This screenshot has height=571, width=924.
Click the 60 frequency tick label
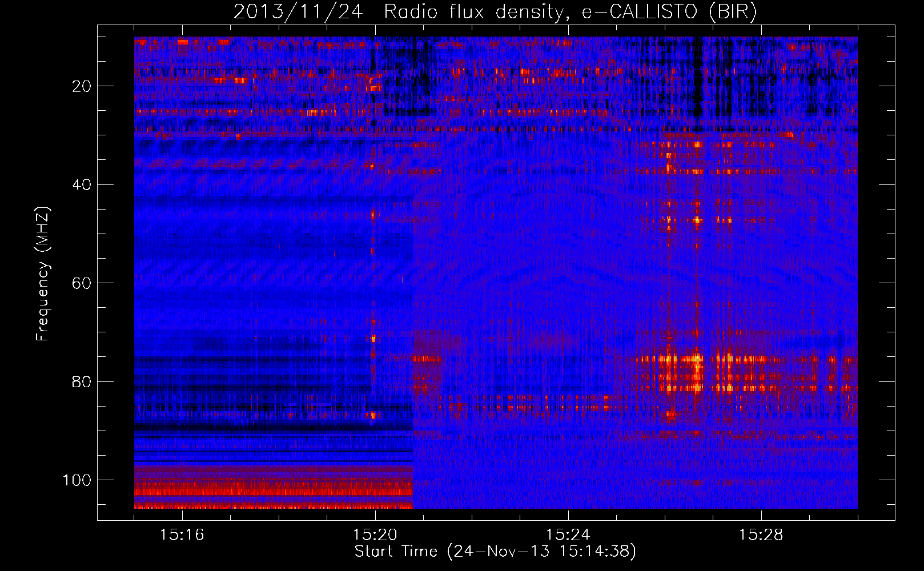(81, 283)
